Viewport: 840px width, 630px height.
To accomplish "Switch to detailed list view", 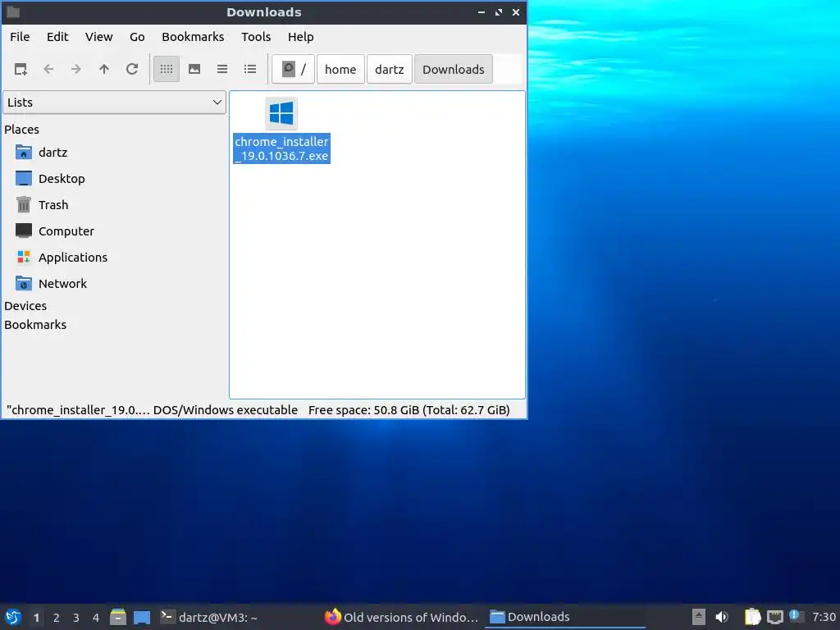I will tap(250, 69).
